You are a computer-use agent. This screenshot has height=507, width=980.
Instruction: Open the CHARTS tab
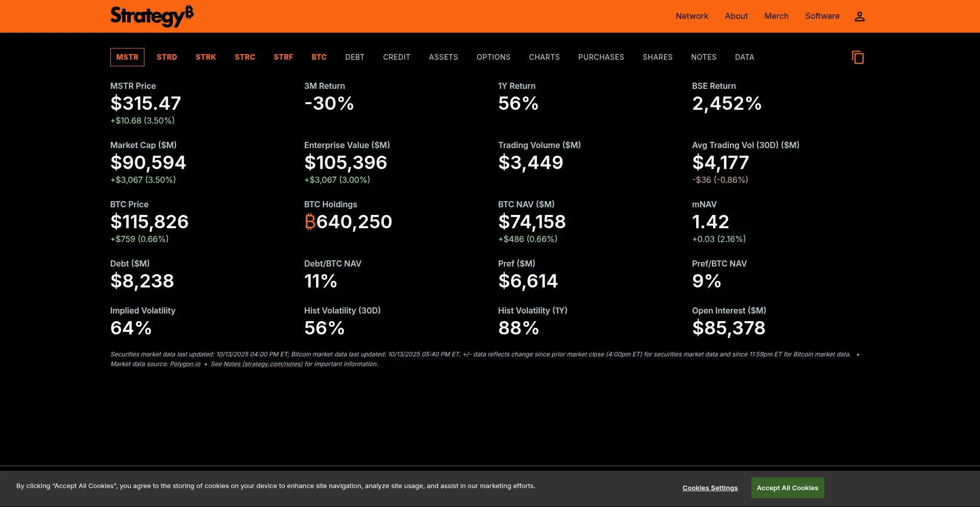pyautogui.click(x=544, y=57)
